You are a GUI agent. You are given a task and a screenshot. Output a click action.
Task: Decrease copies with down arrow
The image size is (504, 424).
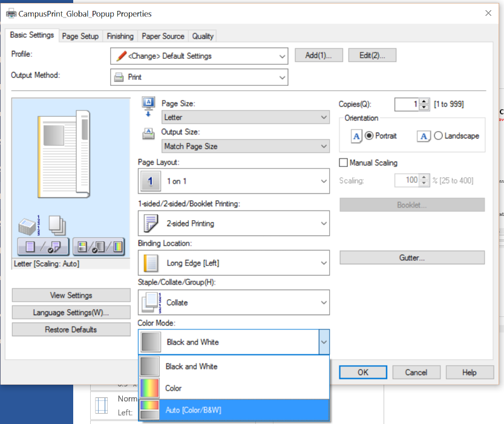[424, 107]
